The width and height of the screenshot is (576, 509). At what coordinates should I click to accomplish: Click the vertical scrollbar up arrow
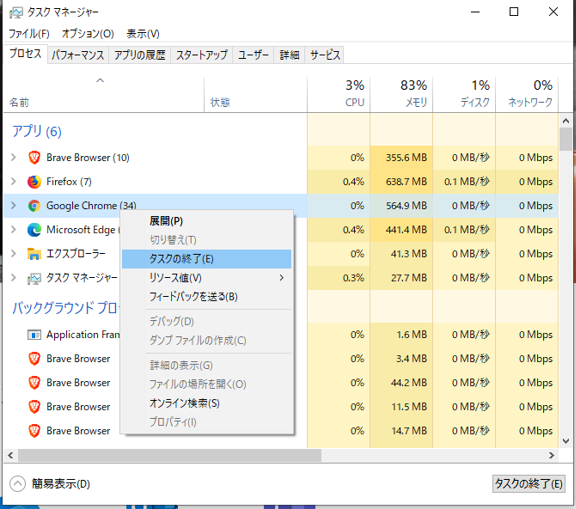[566, 121]
